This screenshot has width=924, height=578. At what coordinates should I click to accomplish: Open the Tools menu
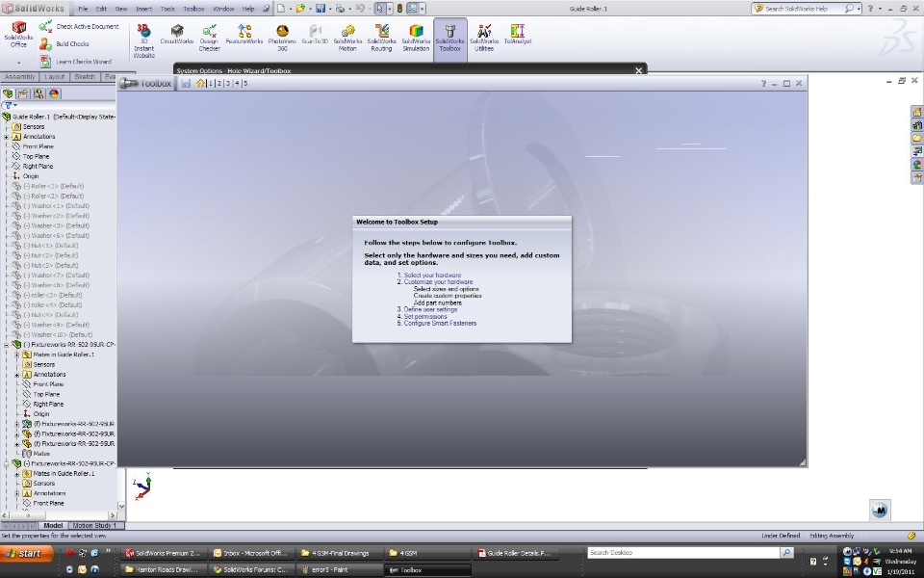(167, 9)
